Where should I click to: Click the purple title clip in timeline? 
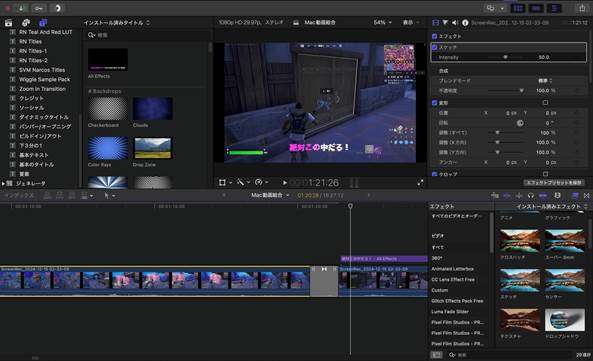click(383, 259)
